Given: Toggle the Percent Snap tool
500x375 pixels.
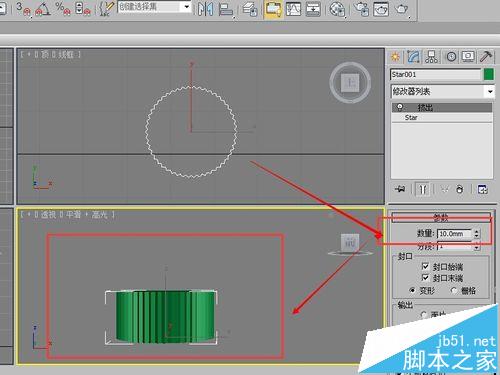Looking at the screenshot, I should click(63, 9).
